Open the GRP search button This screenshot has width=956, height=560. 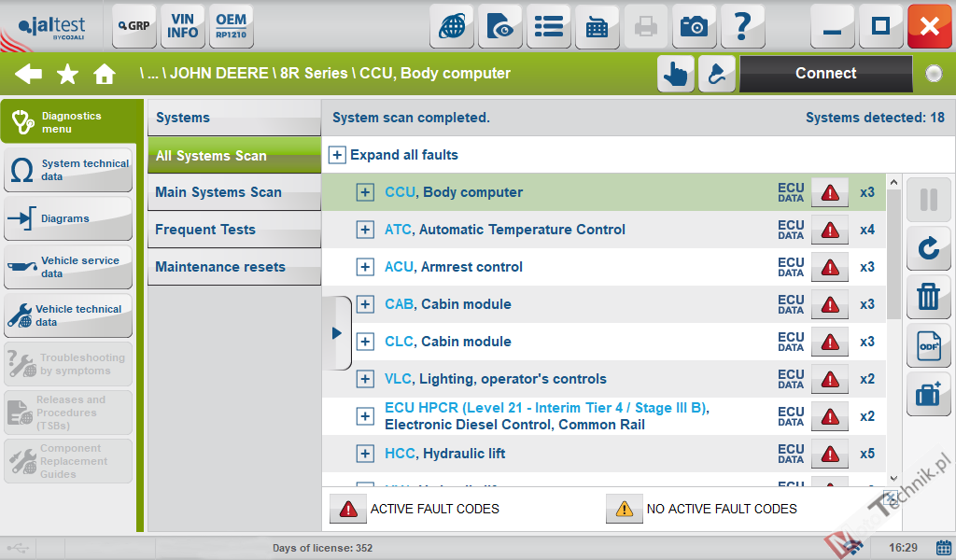pyautogui.click(x=134, y=25)
